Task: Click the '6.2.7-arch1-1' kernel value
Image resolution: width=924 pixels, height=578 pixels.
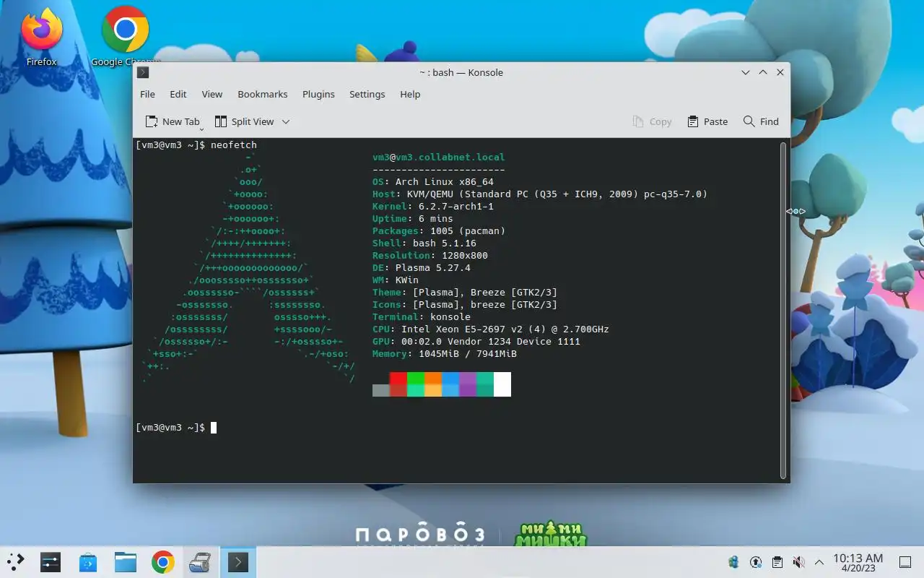Action: (x=456, y=207)
